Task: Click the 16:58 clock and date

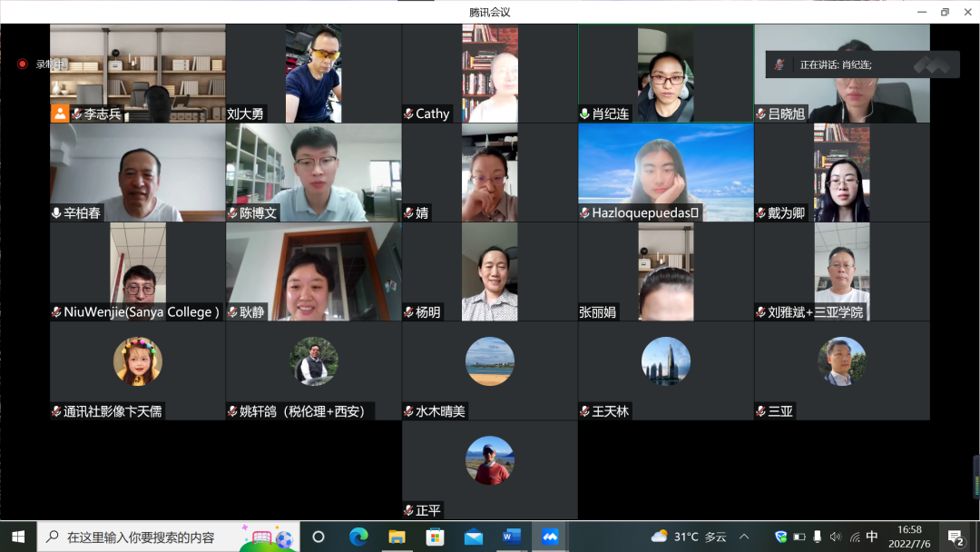Action: [x=909, y=537]
